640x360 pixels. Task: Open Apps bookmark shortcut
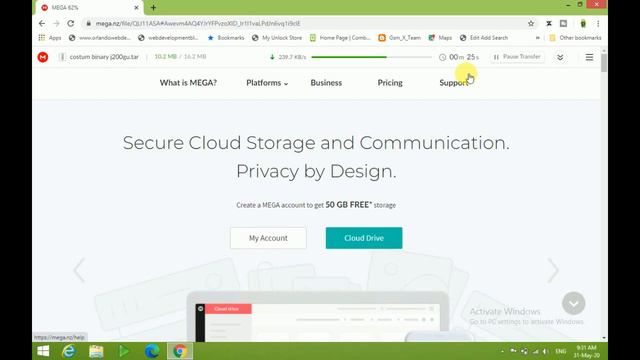tap(50, 38)
